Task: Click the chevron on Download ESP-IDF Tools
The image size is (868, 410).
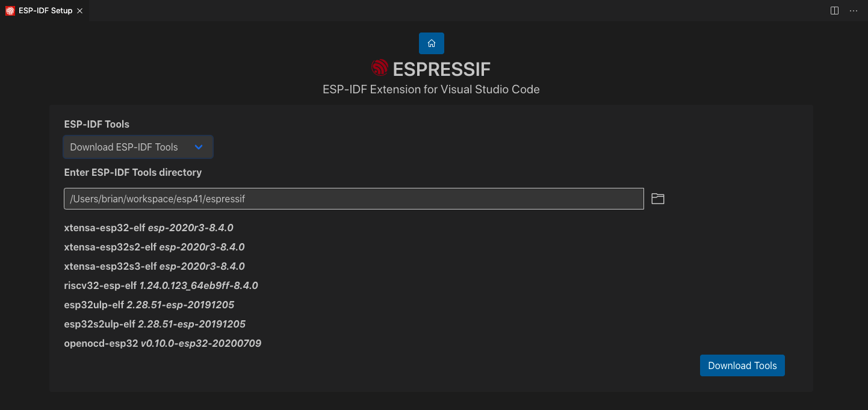Action: [199, 147]
